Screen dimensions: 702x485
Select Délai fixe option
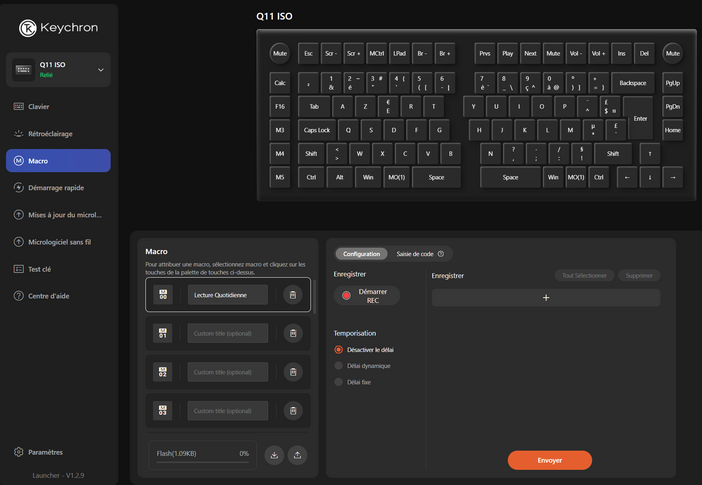coord(353,382)
